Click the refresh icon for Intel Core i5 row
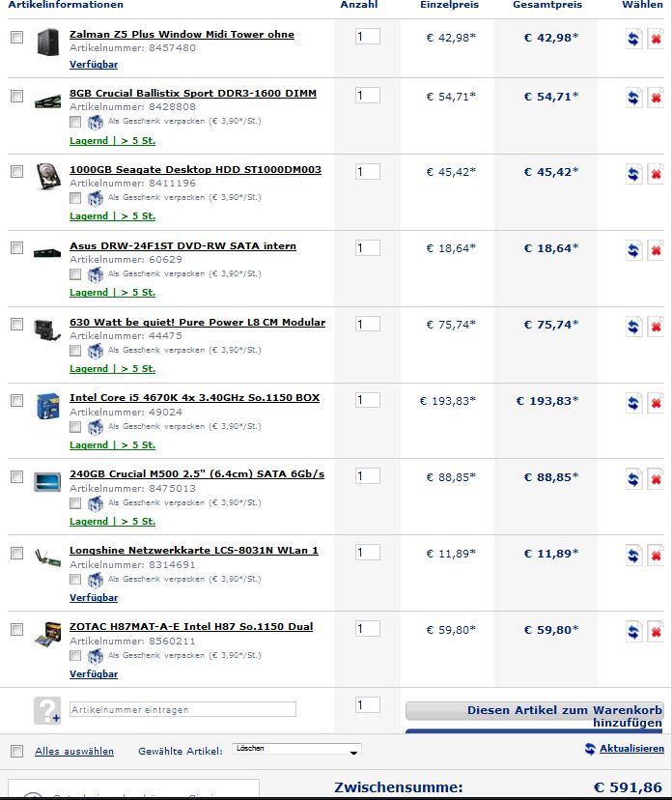672x800 pixels. tap(633, 403)
